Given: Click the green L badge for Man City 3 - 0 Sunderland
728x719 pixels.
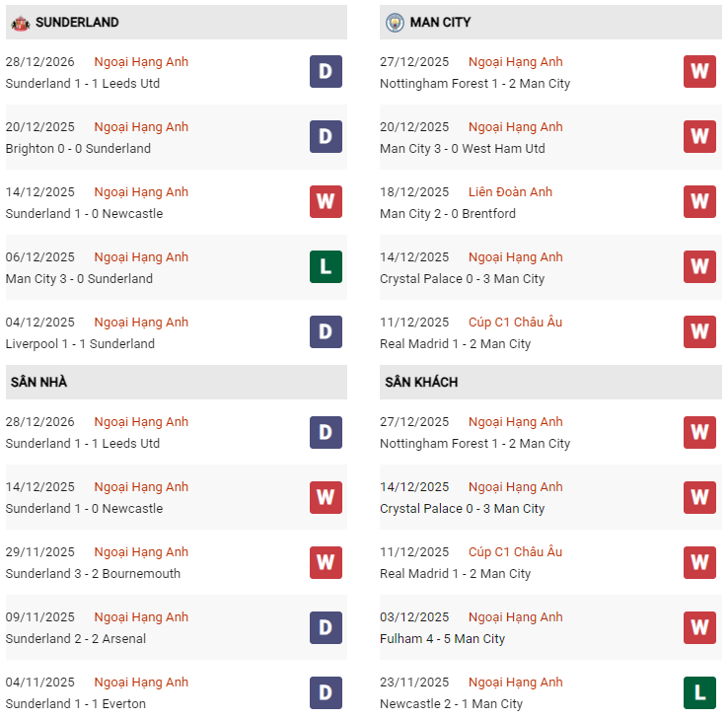Looking at the screenshot, I should coord(326,267).
